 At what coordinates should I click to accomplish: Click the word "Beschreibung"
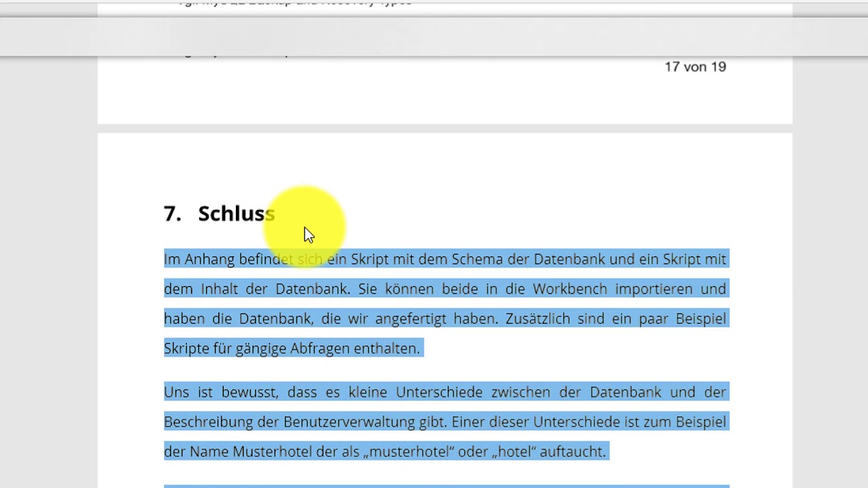click(x=208, y=422)
